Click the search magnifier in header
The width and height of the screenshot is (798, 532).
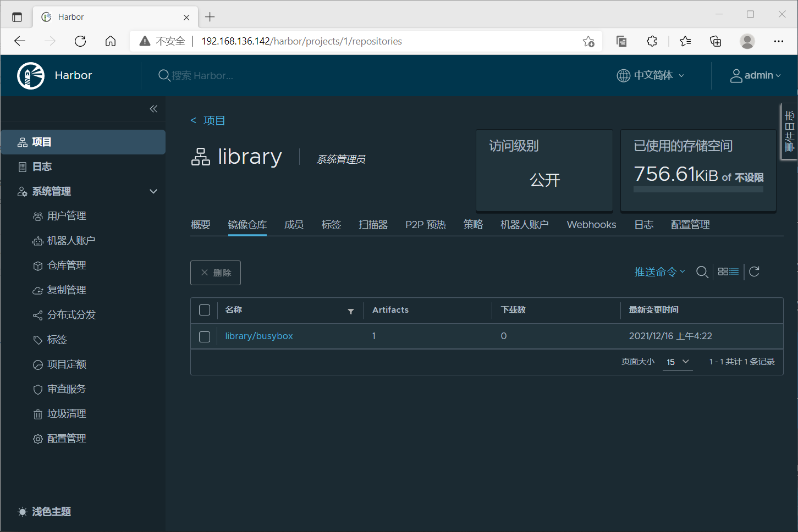[x=164, y=75]
